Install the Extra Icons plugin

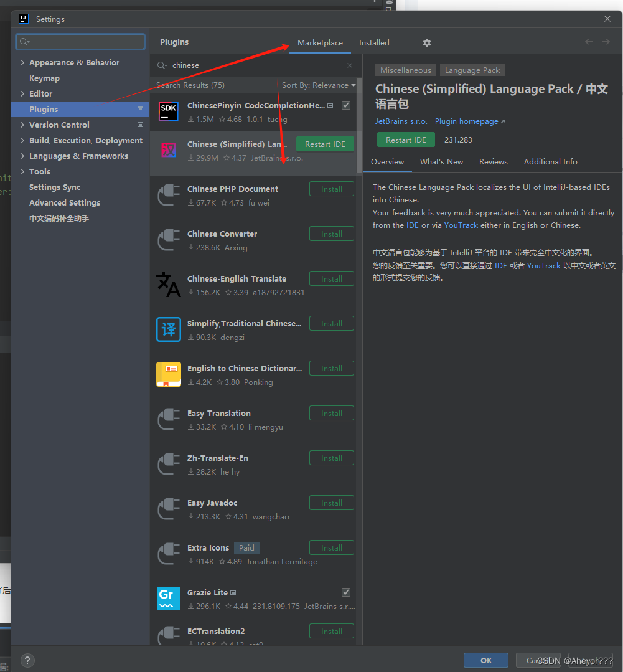click(x=331, y=547)
